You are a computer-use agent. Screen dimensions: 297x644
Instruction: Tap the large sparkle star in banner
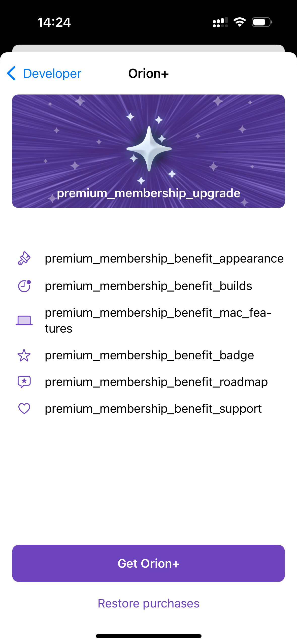tap(149, 149)
